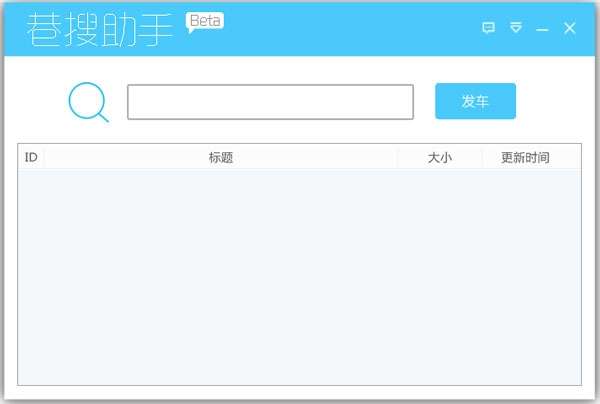
Task: Click the Beta badge next to title
Action: tap(205, 22)
